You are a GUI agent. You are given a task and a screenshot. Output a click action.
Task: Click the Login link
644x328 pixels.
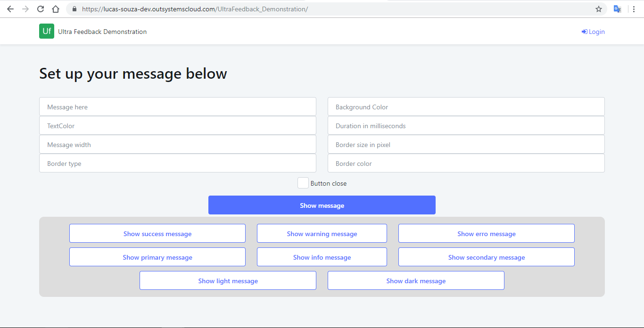(x=593, y=32)
